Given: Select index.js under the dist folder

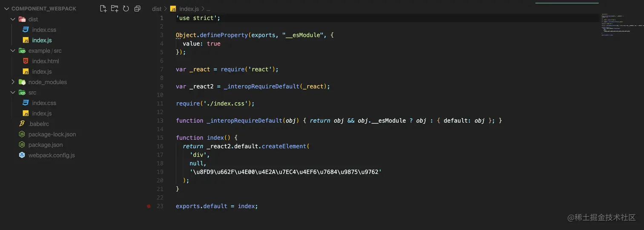Looking at the screenshot, I should coord(42,40).
